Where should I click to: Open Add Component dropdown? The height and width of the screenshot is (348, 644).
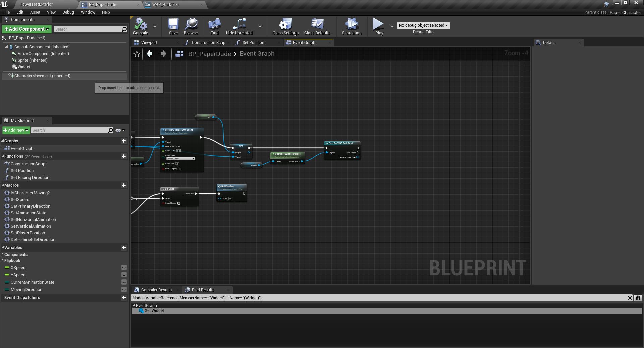(27, 29)
